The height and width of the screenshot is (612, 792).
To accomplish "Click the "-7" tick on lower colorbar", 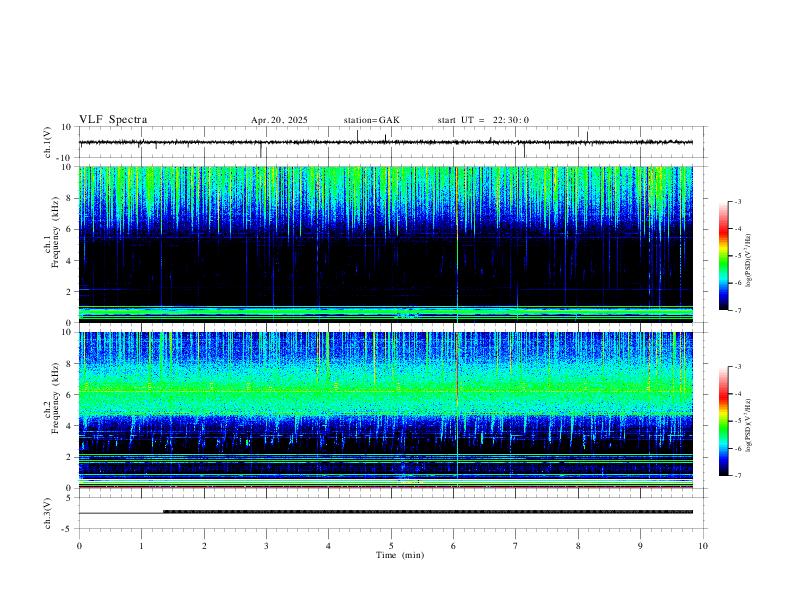I will point(738,476).
